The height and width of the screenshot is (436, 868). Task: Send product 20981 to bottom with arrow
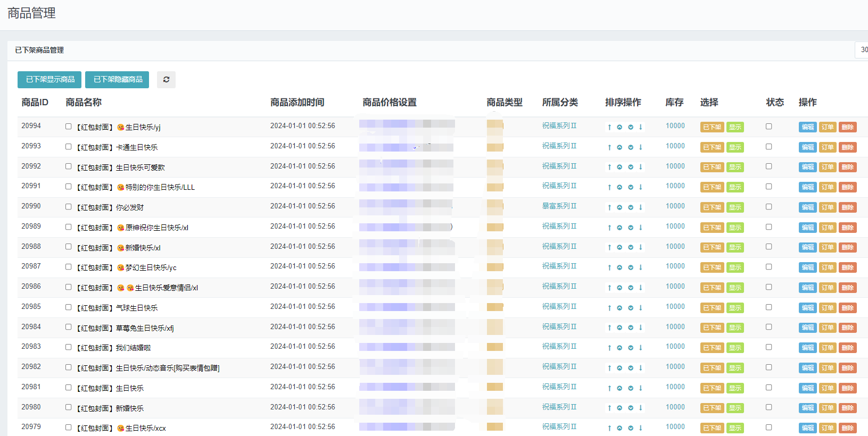pos(641,388)
